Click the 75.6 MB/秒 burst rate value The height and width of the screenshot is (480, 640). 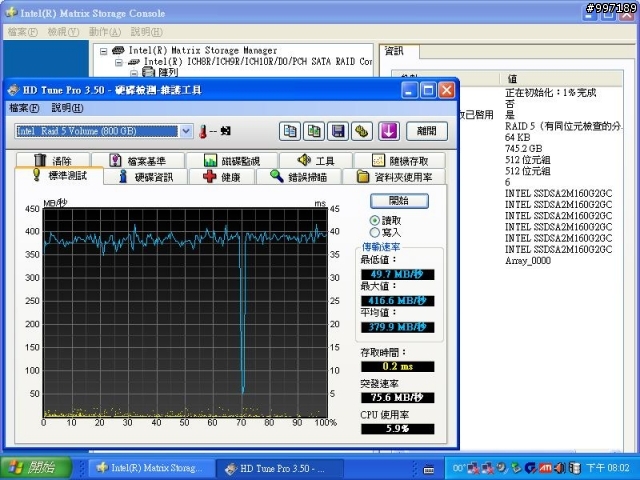(398, 398)
